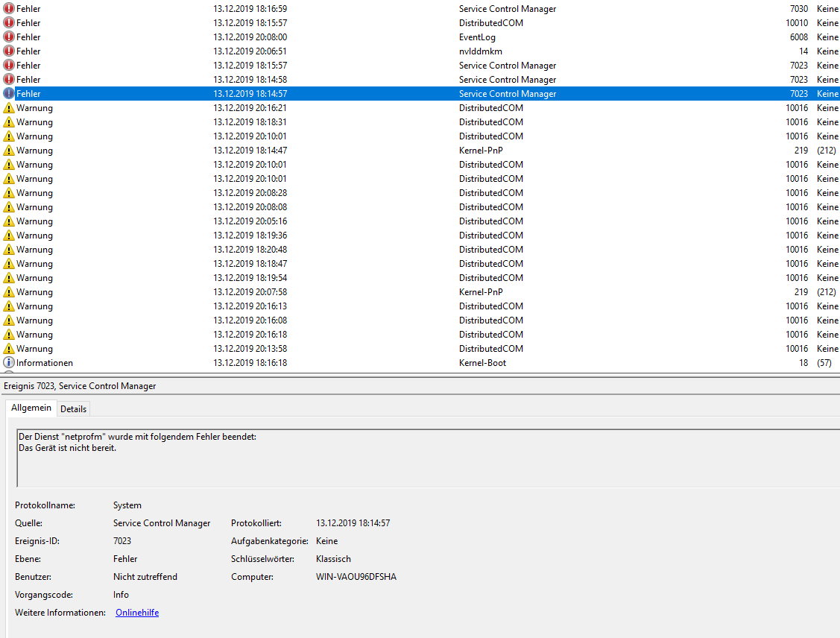Select the 'nvlddmkm' source cell
This screenshot has width=840, height=638.
[x=481, y=51]
